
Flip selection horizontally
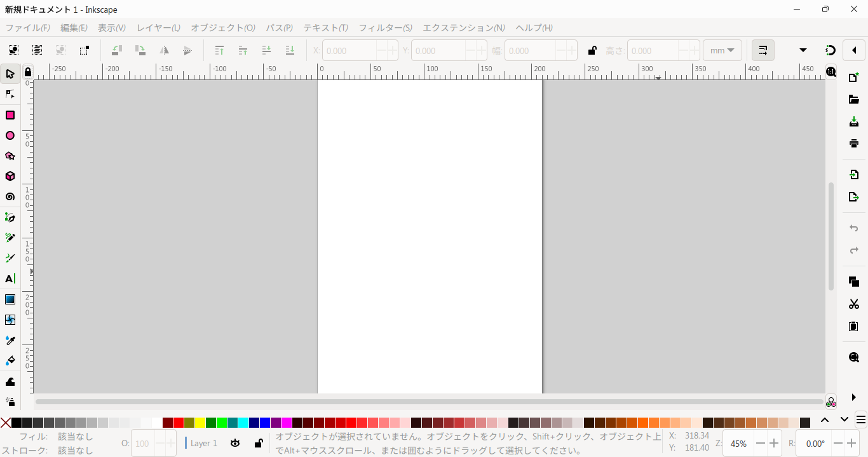tap(164, 50)
